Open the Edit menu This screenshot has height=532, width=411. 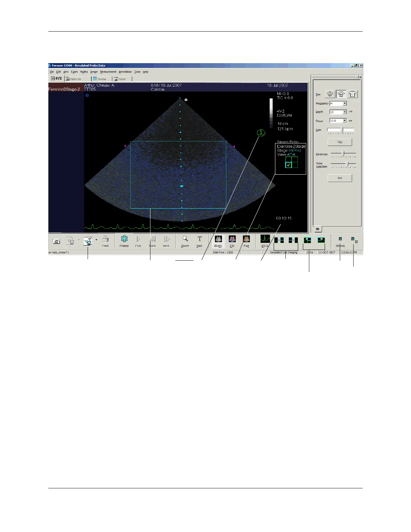[58, 72]
